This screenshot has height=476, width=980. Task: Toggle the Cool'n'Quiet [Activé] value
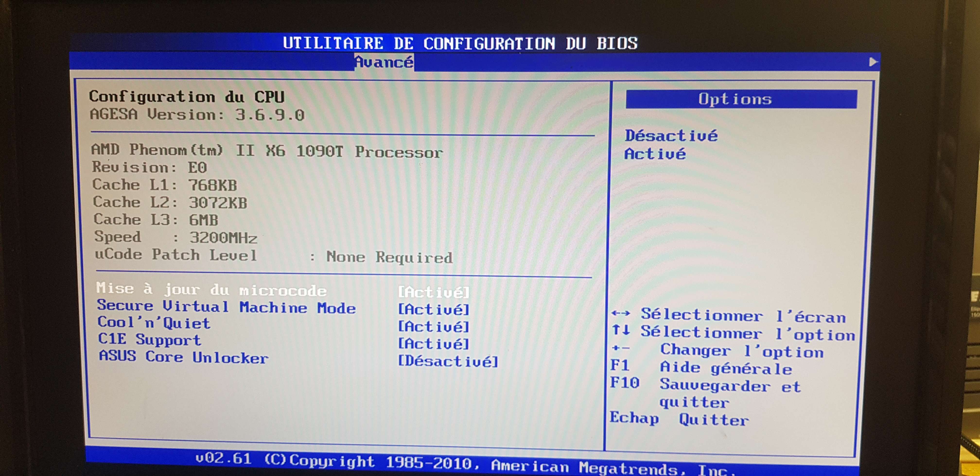pyautogui.click(x=434, y=326)
